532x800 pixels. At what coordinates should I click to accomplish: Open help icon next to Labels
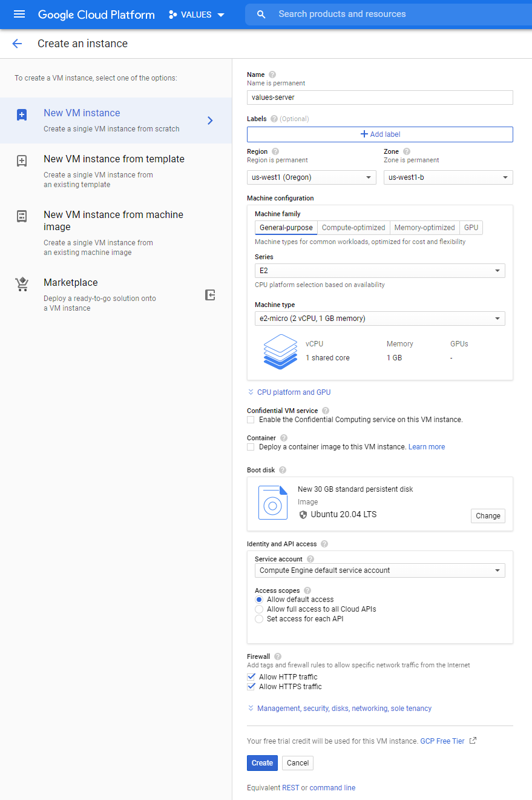[274, 119]
